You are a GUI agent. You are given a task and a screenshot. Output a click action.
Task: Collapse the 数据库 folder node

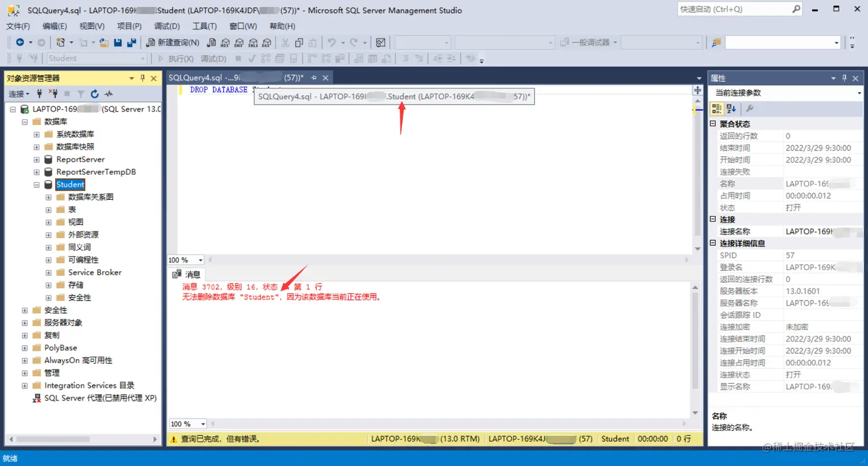click(25, 122)
